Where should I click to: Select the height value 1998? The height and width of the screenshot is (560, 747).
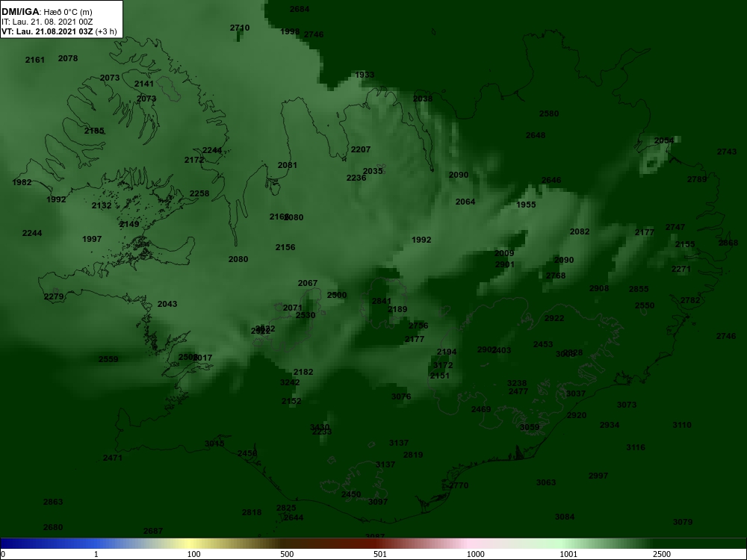click(290, 31)
